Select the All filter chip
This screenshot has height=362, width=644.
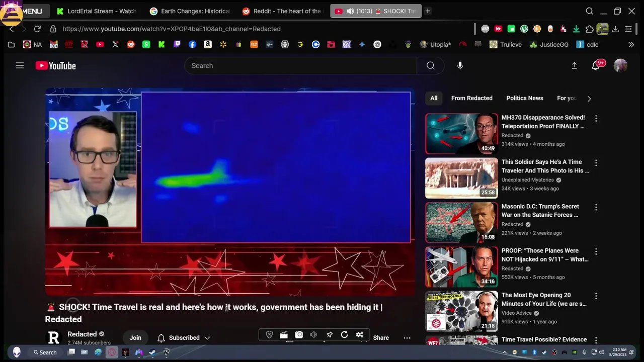click(x=434, y=98)
